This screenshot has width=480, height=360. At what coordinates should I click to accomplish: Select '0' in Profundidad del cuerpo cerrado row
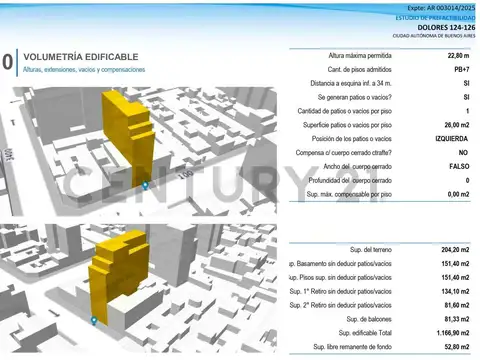pyautogui.click(x=468, y=180)
